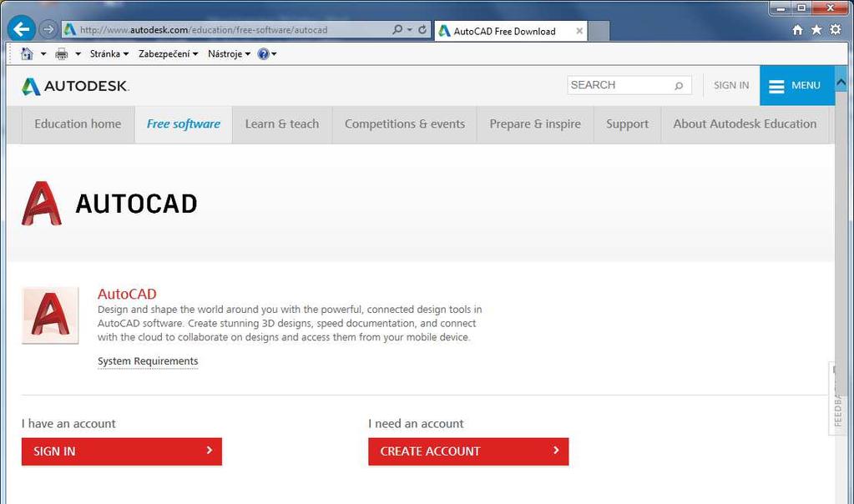Open the Support tab
The height and width of the screenshot is (504, 854).
(627, 124)
